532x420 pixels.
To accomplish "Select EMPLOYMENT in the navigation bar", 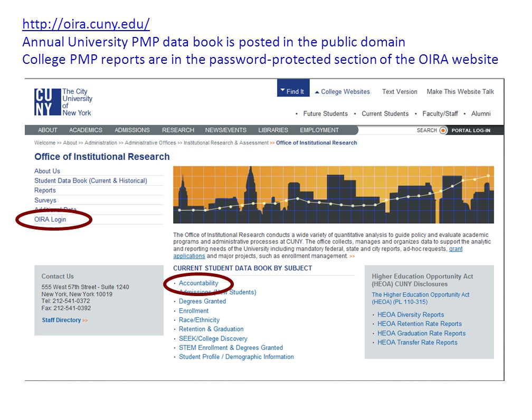I will (319, 130).
